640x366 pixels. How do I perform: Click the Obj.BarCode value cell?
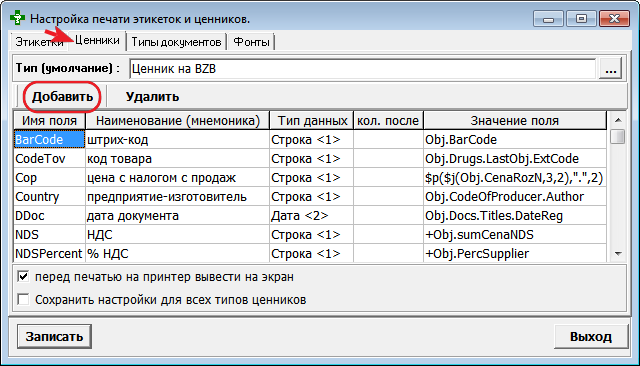pyautogui.click(x=515, y=140)
